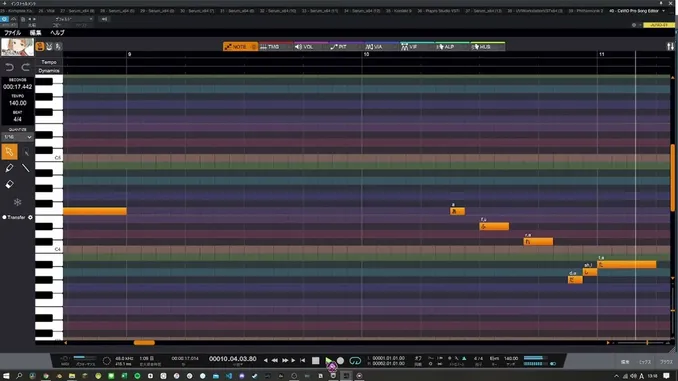Image resolution: width=678 pixels, height=381 pixels.
Task: Click the snowflake freeze icon
Action: click(x=17, y=202)
